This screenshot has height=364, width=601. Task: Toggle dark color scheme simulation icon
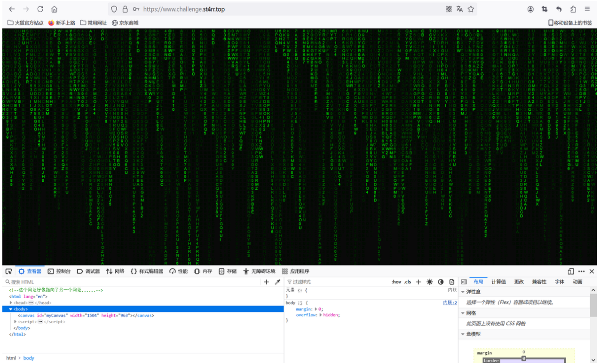pos(441,282)
